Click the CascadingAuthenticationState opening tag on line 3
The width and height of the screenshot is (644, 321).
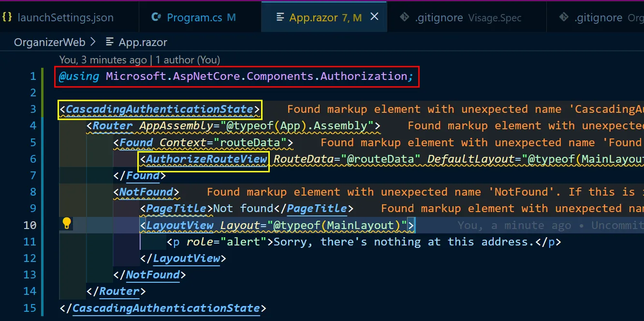(x=160, y=109)
